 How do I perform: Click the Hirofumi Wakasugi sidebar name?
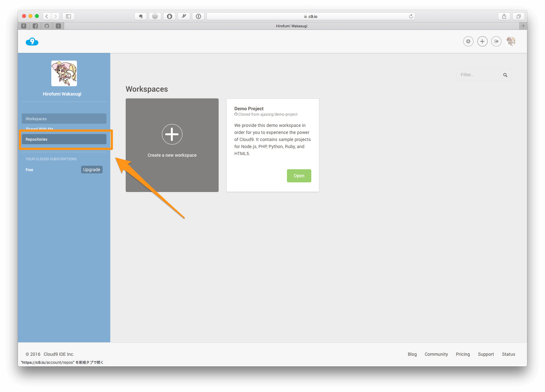62,94
